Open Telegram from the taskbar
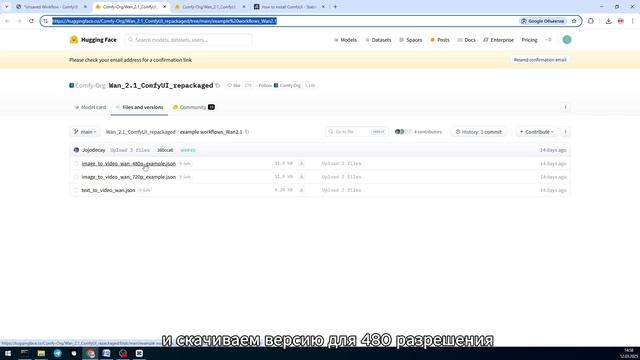The image size is (640, 360). pyautogui.click(x=58, y=353)
